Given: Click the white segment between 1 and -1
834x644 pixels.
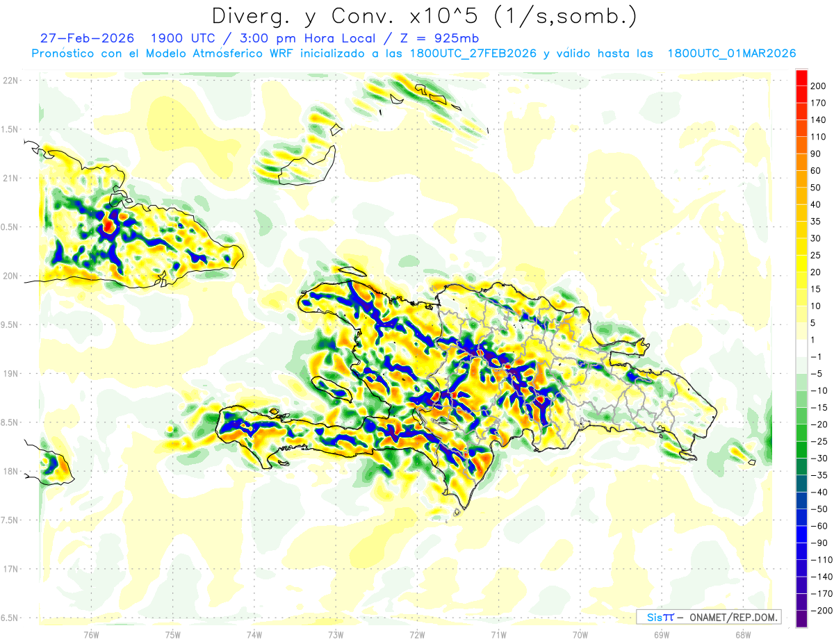Looking at the screenshot, I should point(801,348).
